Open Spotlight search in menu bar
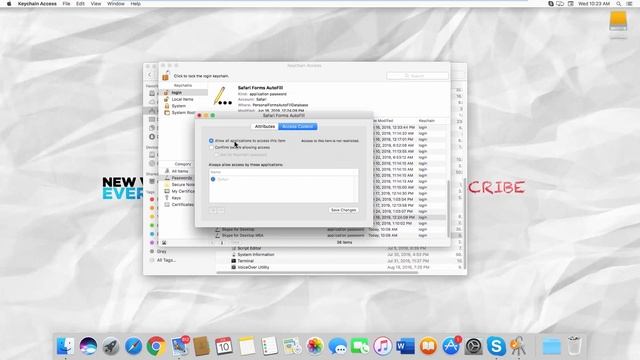Screen dimensions: 640x360 [619, 4]
